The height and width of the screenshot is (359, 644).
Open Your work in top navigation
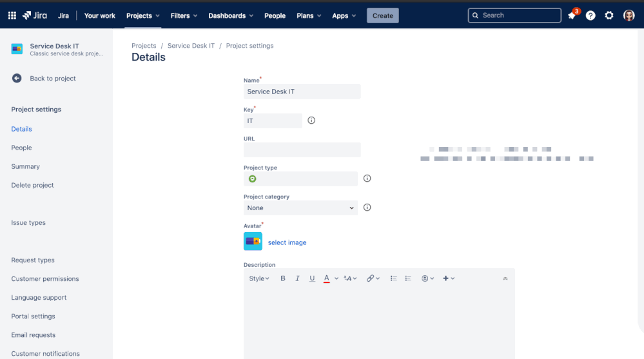(100, 15)
